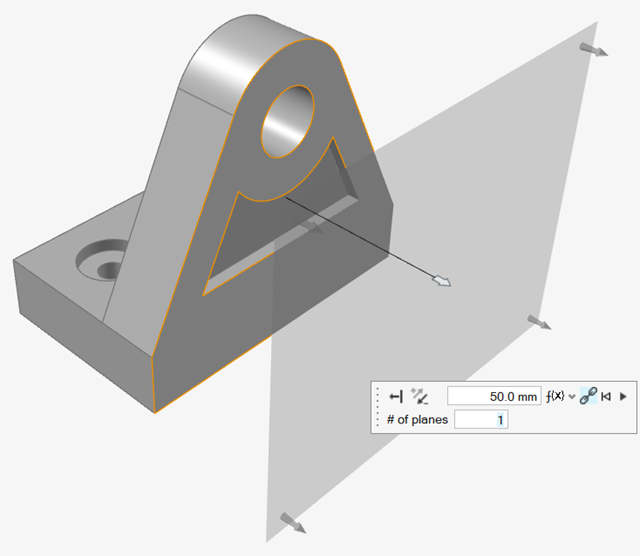This screenshot has width=640, height=556.
Task: Click the # of planes input field
Action: (x=481, y=420)
